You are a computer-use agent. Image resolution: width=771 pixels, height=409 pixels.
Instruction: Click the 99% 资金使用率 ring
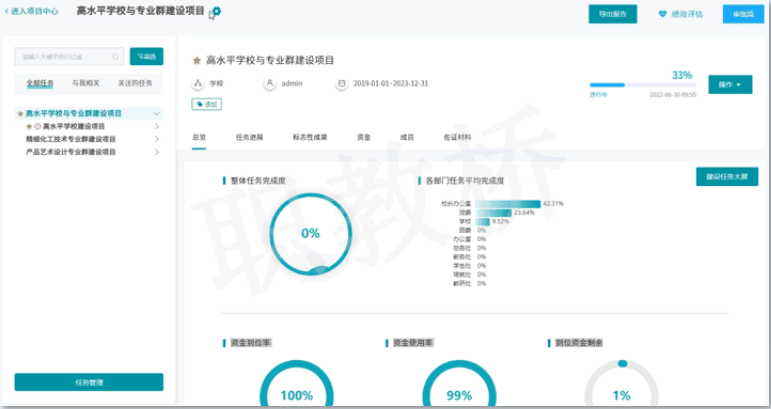point(459,385)
